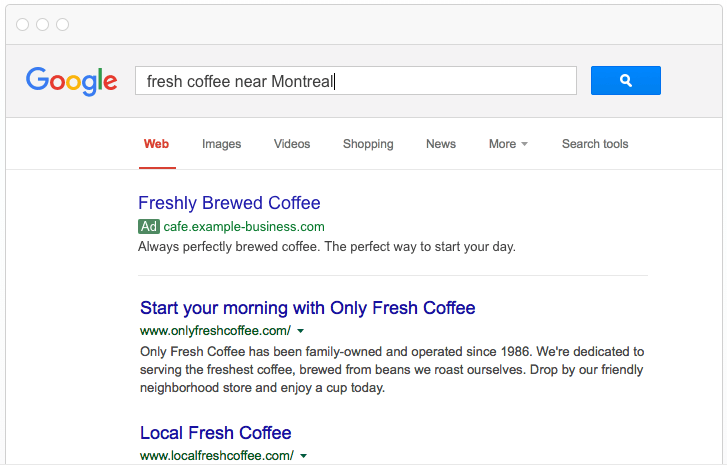Screen dimensions: 727x466
Task: Click the green Ad badge
Action: [x=149, y=227]
